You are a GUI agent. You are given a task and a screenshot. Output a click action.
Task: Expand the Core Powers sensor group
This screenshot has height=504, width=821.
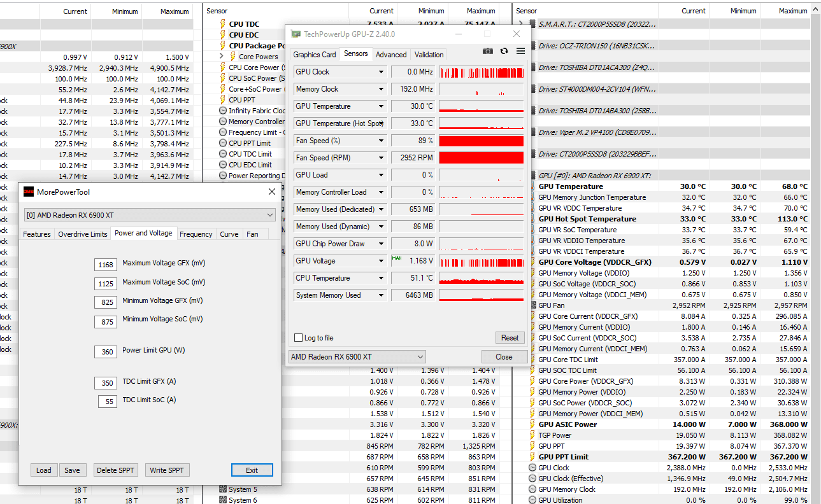pos(221,57)
